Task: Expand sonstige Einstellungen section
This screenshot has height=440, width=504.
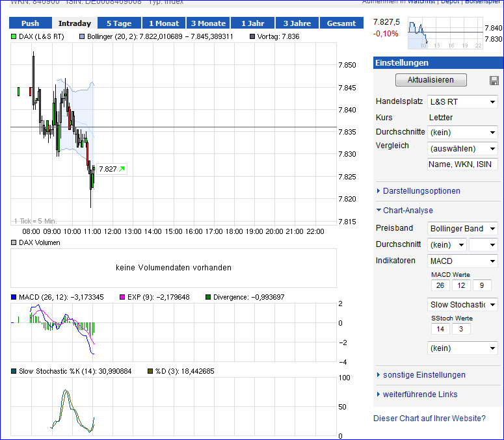Action: coord(424,375)
